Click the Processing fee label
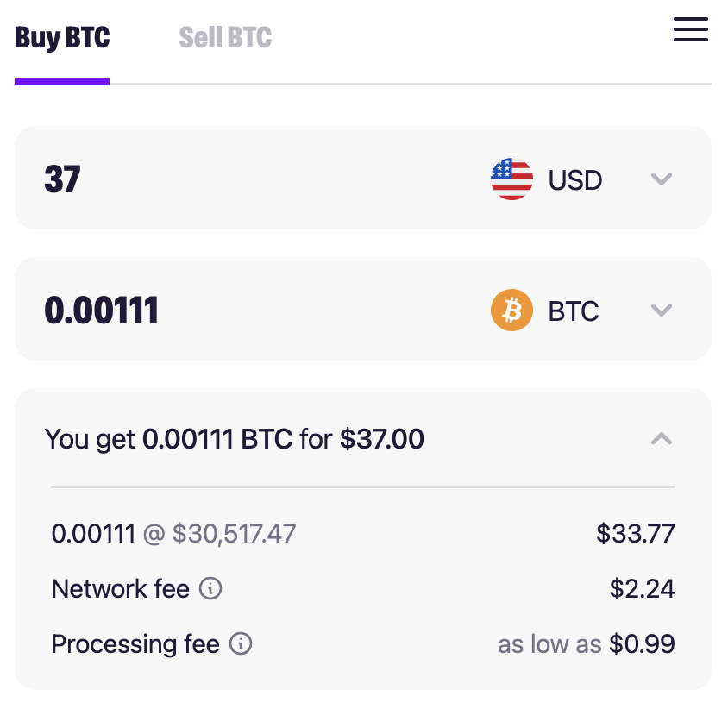728x709 pixels. click(135, 644)
